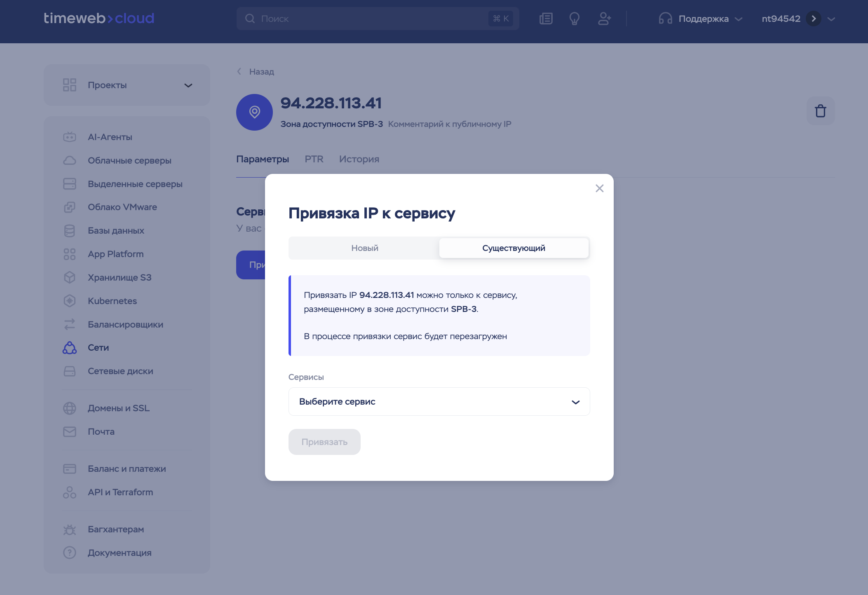This screenshot has width=868, height=595.
Task: Select Существующий segment option
Action: click(514, 248)
